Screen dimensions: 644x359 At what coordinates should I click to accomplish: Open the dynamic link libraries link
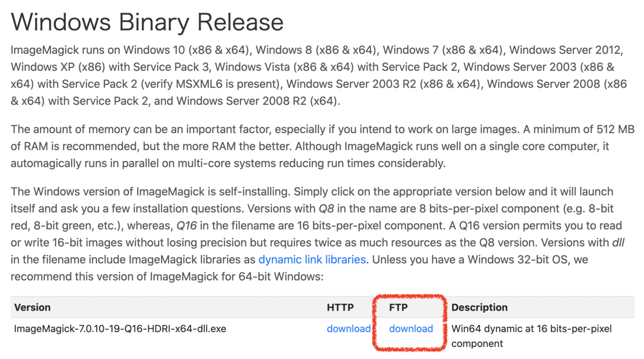click(x=312, y=260)
